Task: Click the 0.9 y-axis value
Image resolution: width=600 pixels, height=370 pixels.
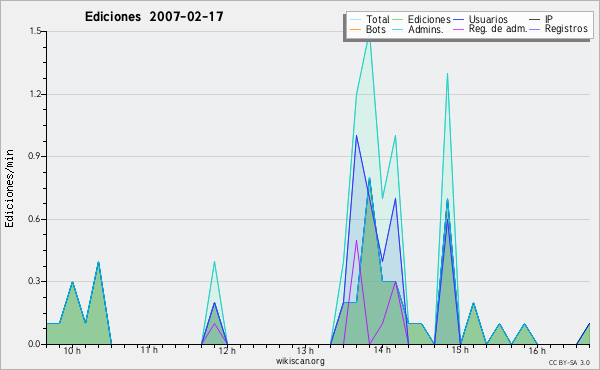Action: 35,156
